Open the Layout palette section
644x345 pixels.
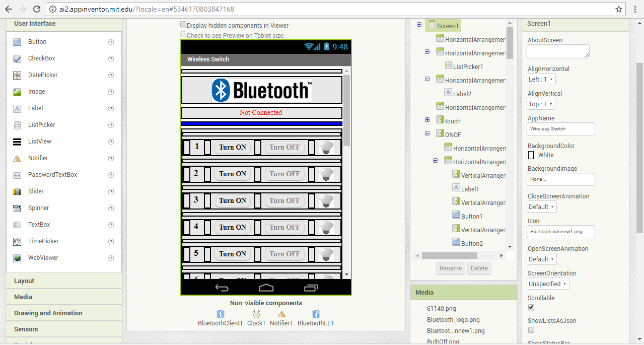(64, 281)
